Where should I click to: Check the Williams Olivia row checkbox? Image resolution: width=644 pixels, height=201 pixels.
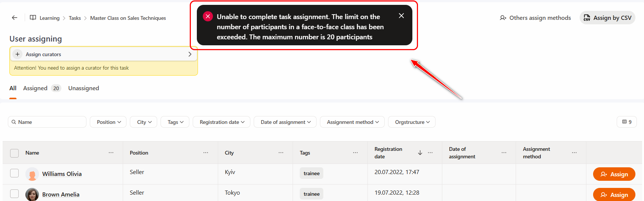[x=15, y=173]
